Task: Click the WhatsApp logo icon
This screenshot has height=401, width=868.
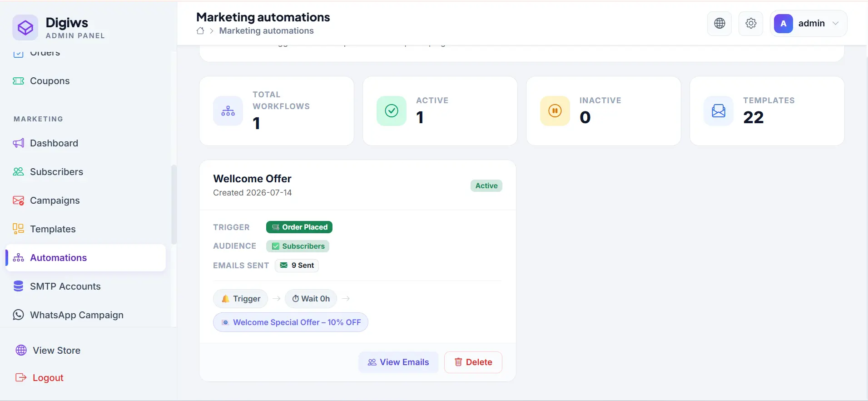Action: tap(19, 315)
